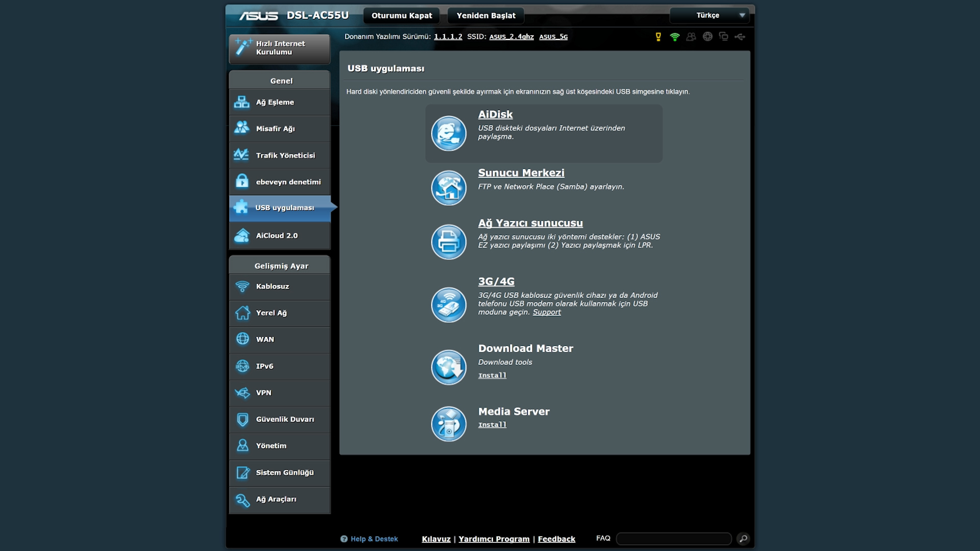Click the internet globe status icon
Screen dimensions: 980x551
click(x=707, y=37)
